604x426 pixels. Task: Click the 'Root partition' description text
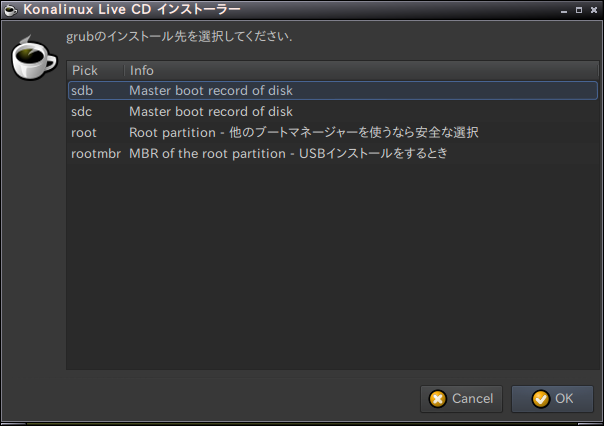[x=172, y=132]
